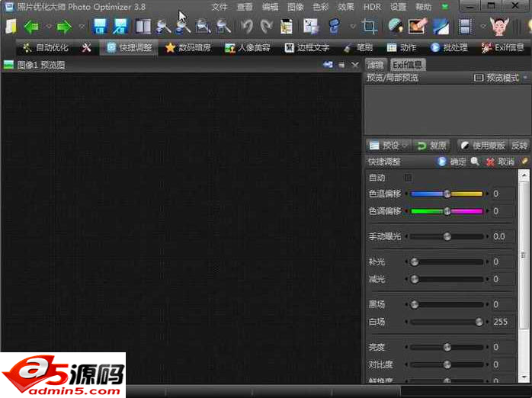Toggle the before/after compare view icon

143,27
